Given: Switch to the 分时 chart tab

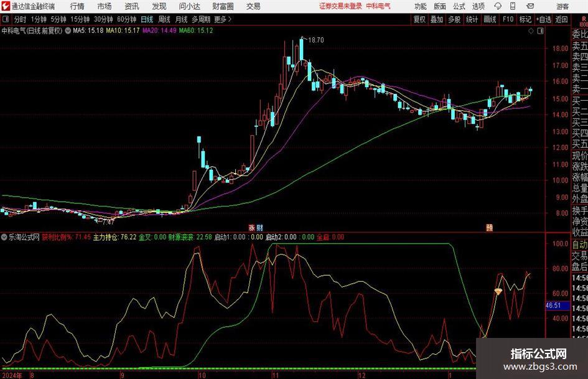Looking at the screenshot, I should [x=20, y=19].
